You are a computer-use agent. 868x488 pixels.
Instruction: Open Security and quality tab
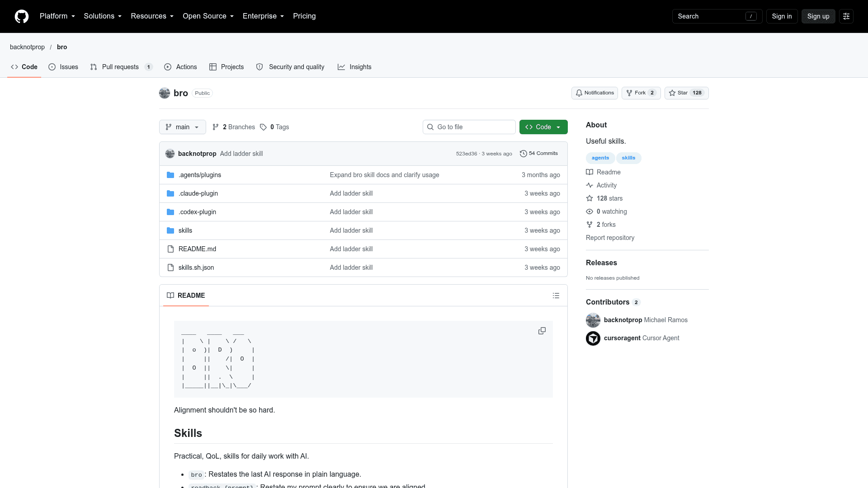290,67
